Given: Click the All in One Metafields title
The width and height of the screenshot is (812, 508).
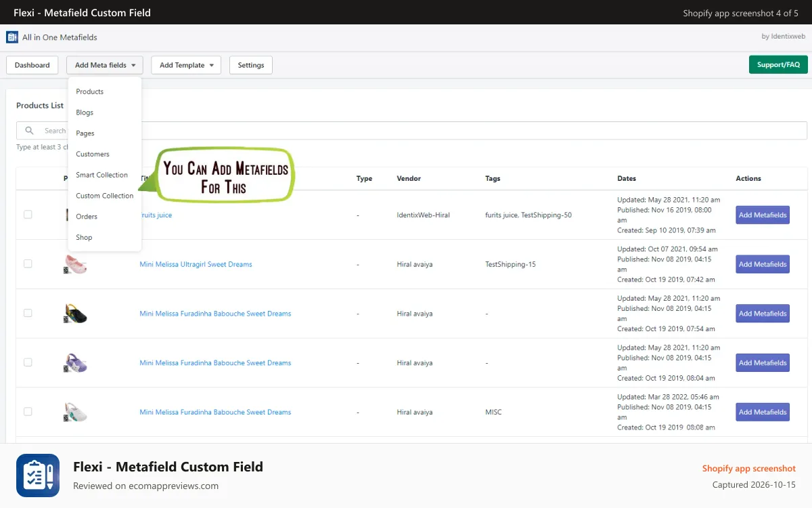Looking at the screenshot, I should tap(60, 37).
